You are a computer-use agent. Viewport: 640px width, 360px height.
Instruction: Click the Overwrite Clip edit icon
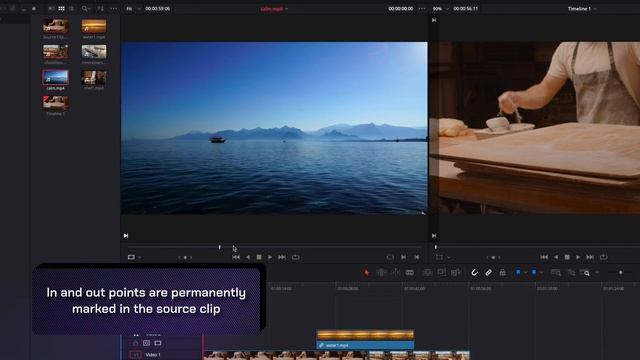pos(442,272)
